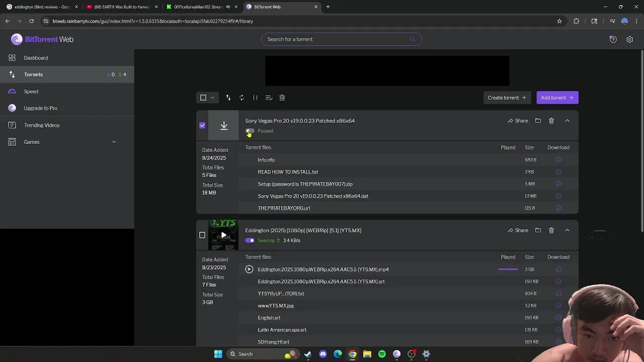Reload the page with browser refresh icon

(32, 21)
